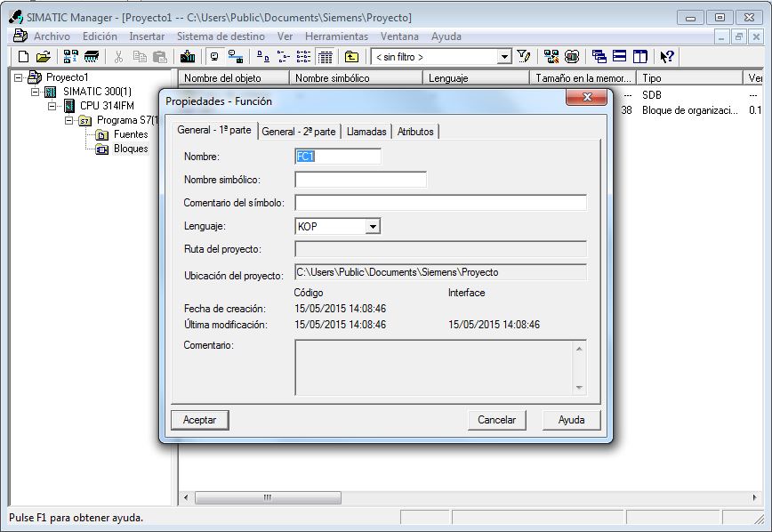The image size is (772, 532).
Task: Open the sin filtro dropdown list
Action: [x=503, y=55]
